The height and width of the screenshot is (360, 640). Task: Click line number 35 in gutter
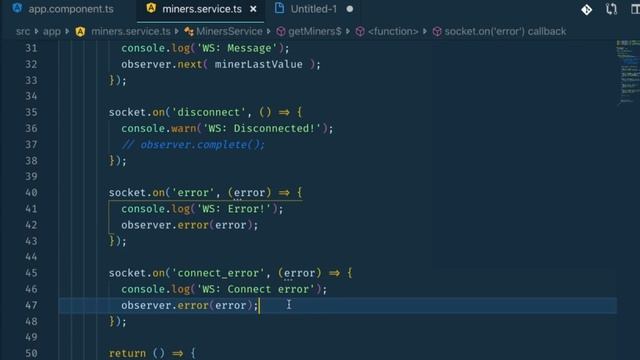[31, 112]
